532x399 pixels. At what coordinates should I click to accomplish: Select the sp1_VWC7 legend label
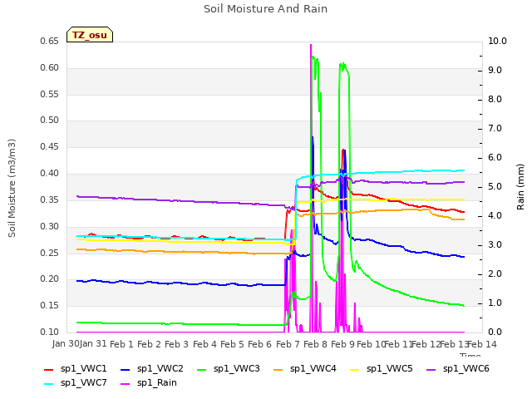tap(83, 383)
